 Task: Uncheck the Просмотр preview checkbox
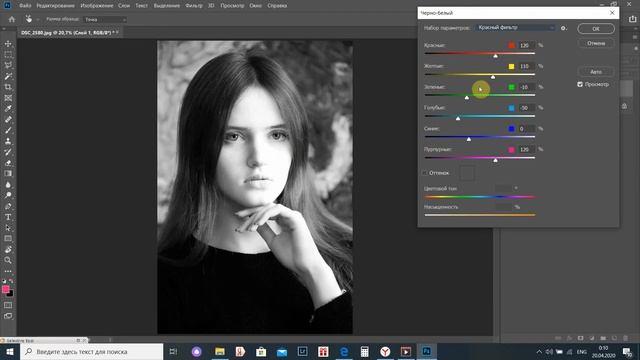580,84
